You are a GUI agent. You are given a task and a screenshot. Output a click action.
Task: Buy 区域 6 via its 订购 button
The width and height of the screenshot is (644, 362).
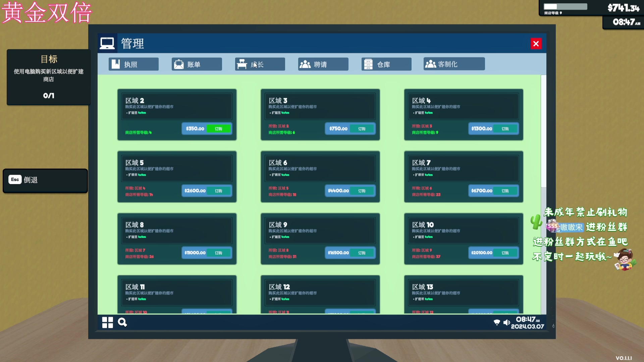pos(362,191)
